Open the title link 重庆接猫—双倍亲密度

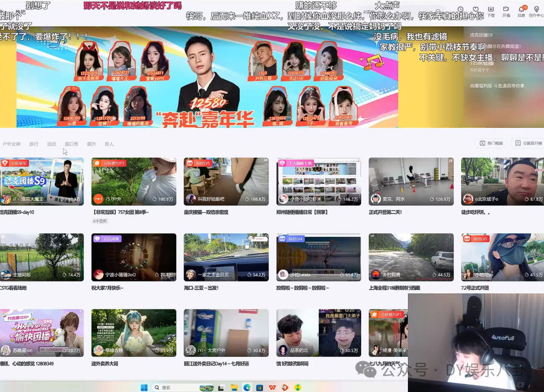pyautogui.click(x=206, y=212)
